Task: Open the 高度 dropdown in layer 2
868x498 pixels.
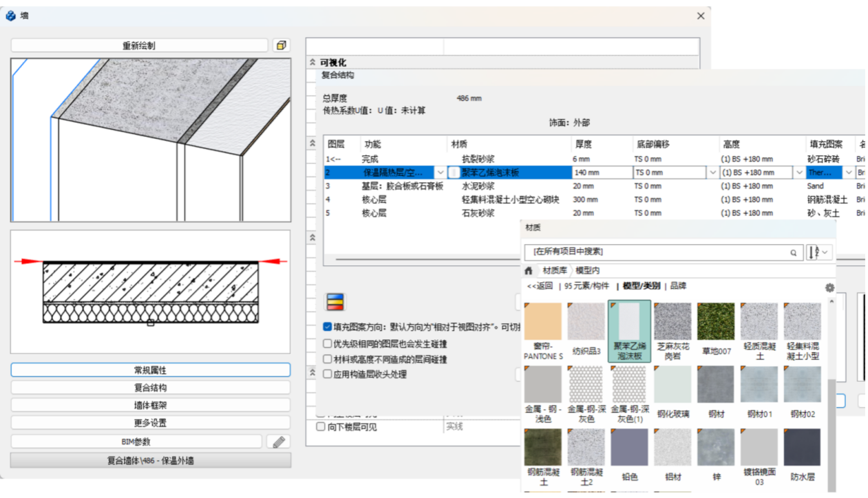Action: 800,173
